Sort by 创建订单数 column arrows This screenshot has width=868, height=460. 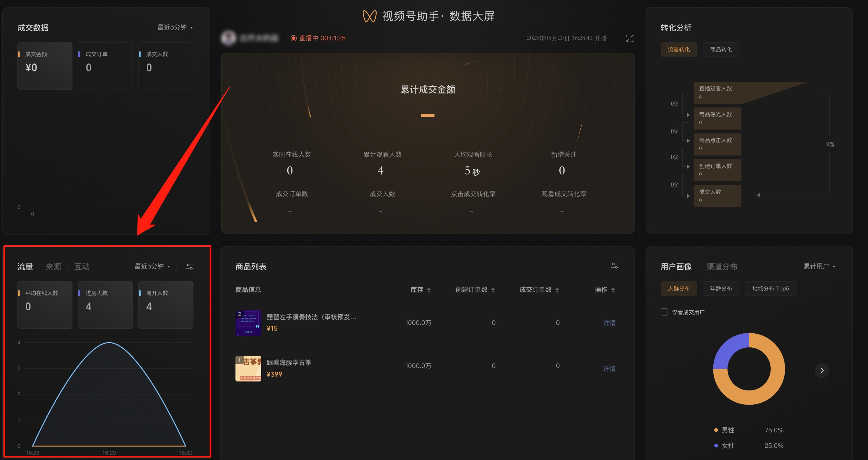493,290
